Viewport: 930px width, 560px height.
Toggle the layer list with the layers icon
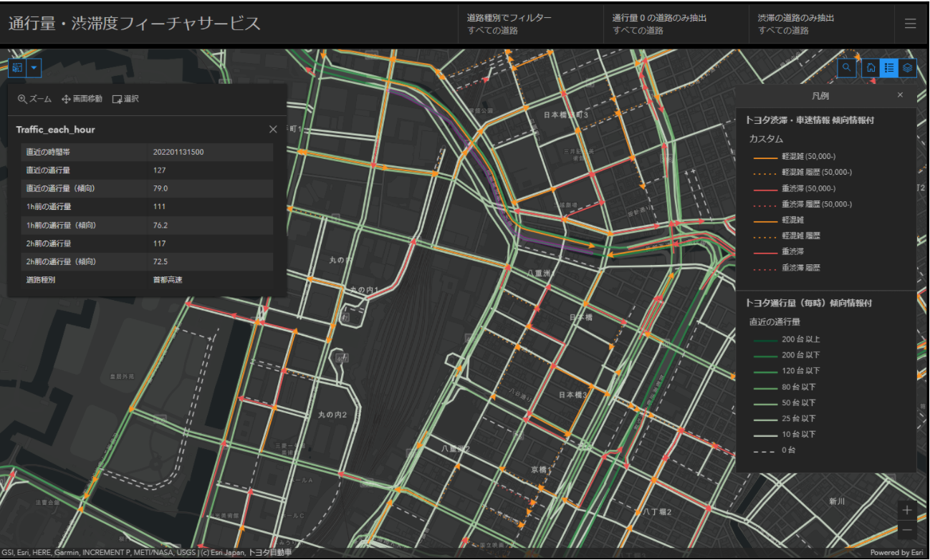909,67
